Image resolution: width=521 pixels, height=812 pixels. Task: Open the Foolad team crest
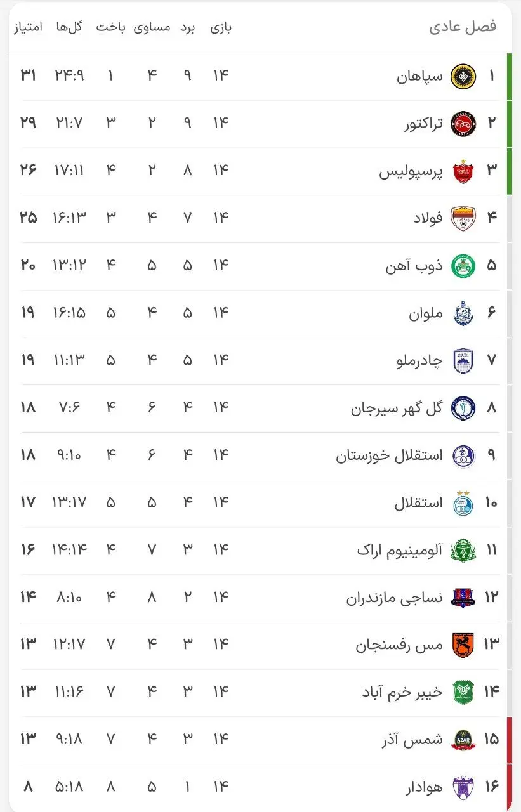(463, 218)
